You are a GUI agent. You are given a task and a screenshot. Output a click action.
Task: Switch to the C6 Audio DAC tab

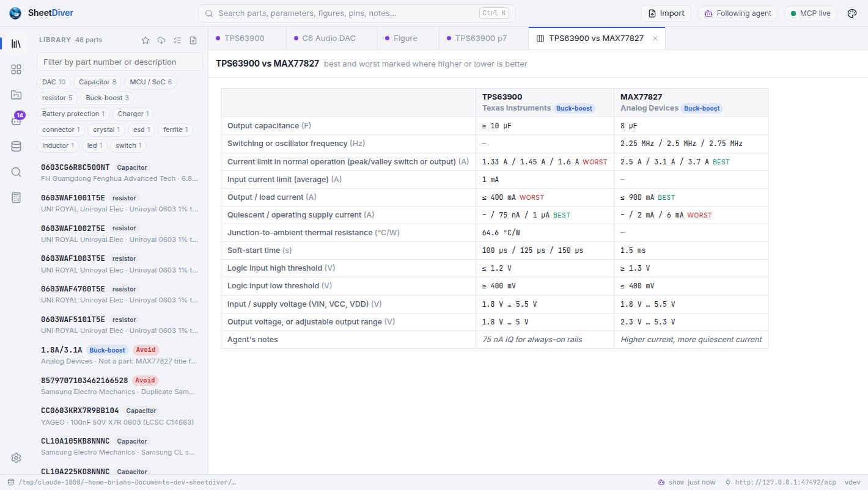[331, 38]
